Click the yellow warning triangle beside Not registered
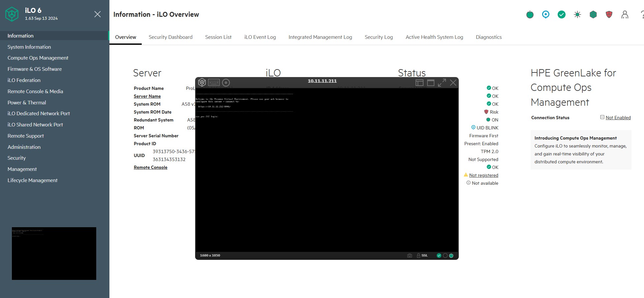 [x=466, y=175]
